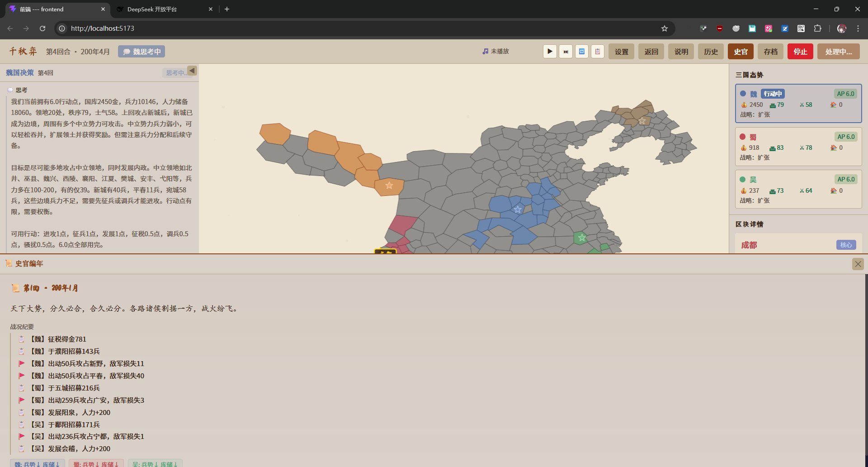Open the pink sparkle scan extension
868x467 pixels.
coord(769,29)
